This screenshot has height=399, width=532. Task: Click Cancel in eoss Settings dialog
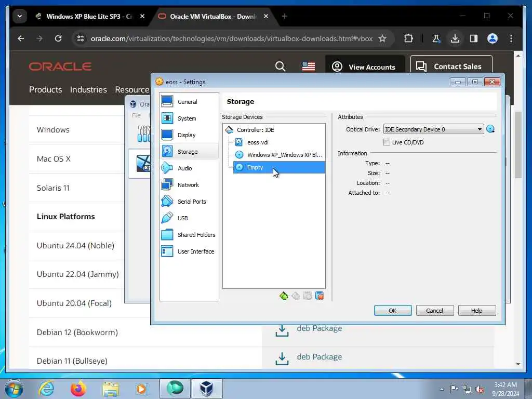click(435, 311)
